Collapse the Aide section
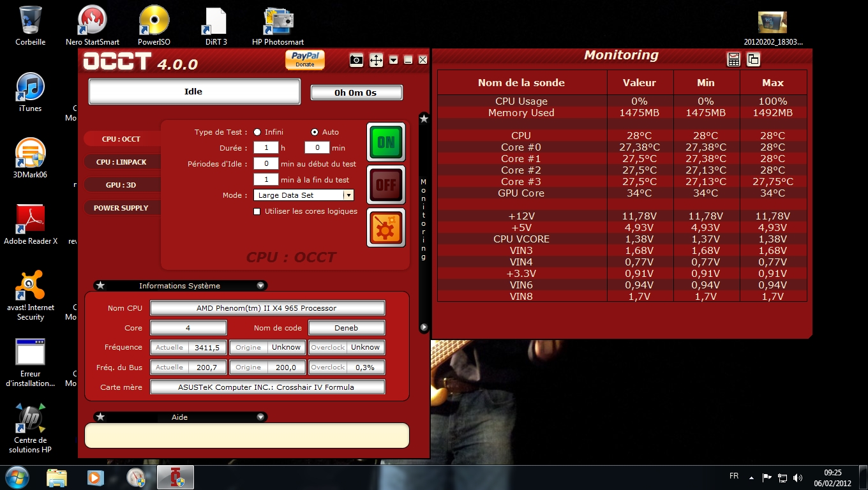The height and width of the screenshot is (490, 868). [x=260, y=417]
